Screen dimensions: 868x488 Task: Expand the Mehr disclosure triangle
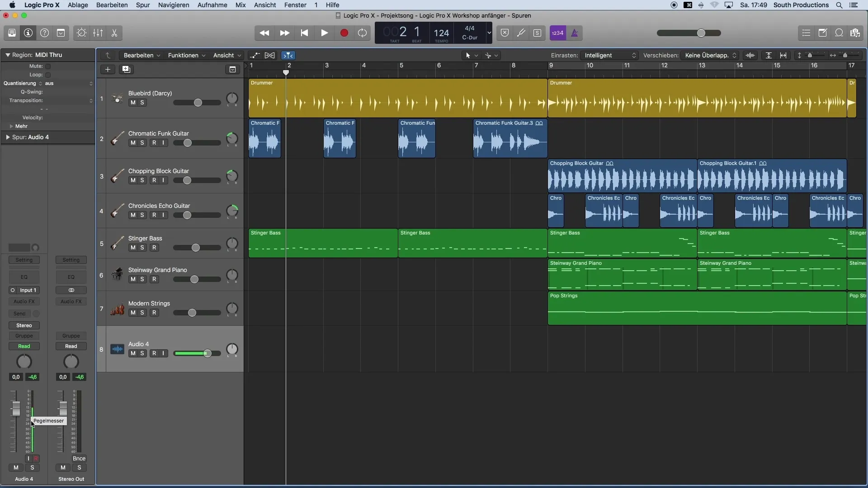coord(11,127)
